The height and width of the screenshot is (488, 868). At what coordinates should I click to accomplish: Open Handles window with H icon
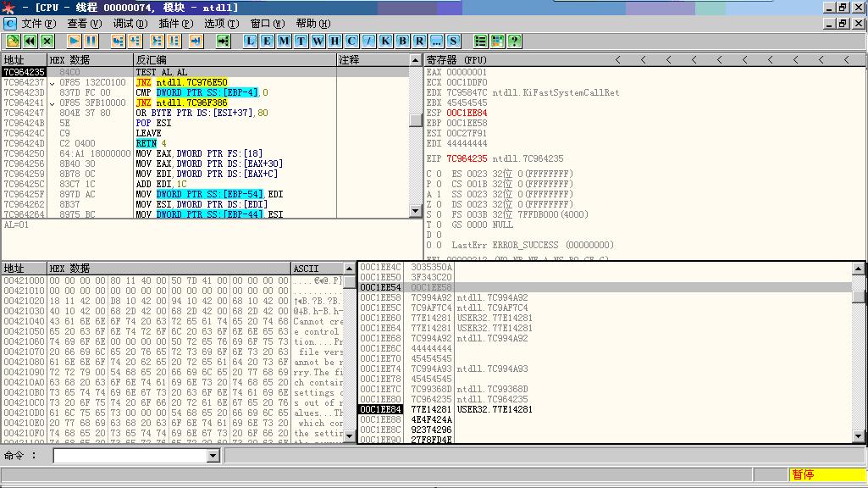(x=334, y=41)
